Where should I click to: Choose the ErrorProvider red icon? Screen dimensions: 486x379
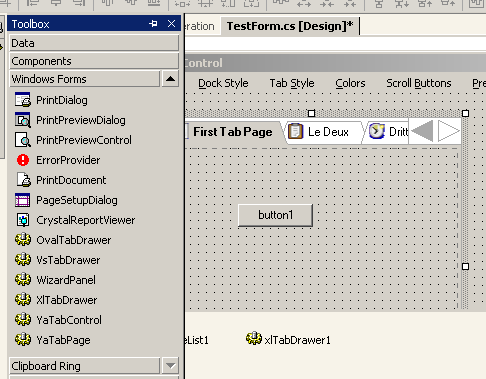[23, 160]
